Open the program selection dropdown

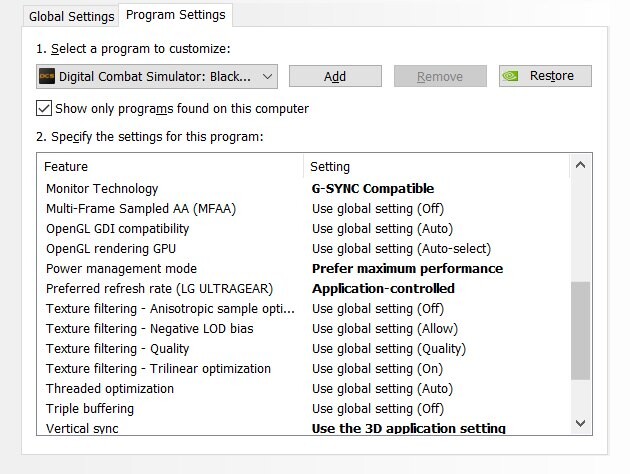(x=157, y=76)
